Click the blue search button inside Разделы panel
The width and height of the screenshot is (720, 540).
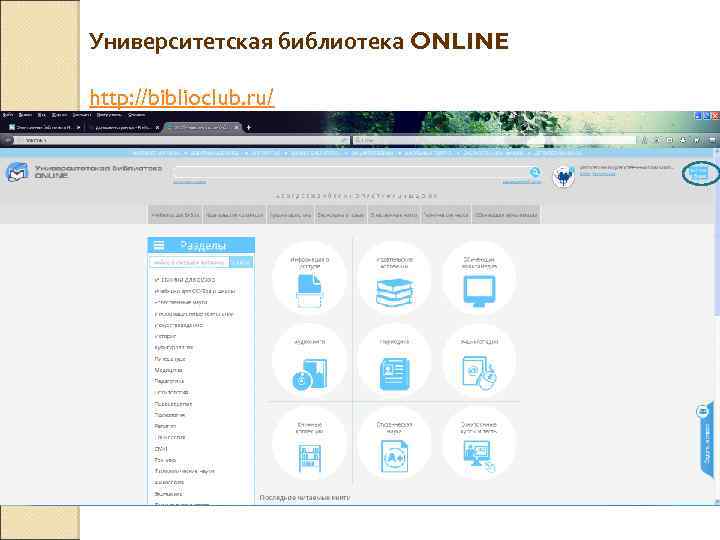[241, 262]
